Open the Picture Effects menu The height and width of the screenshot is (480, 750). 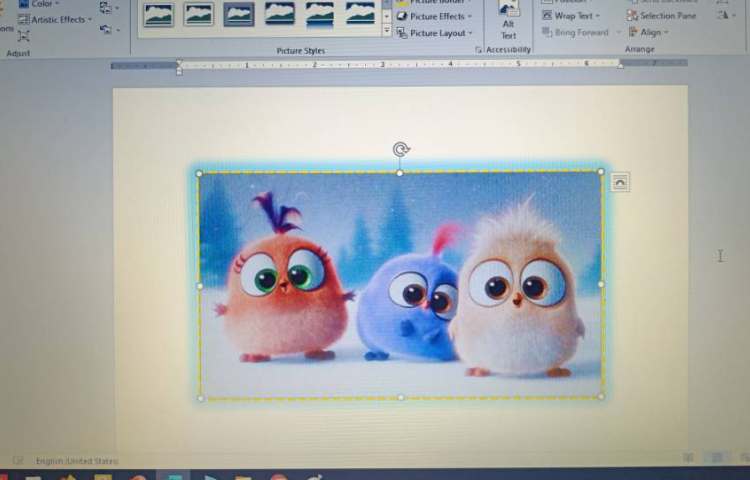pyautogui.click(x=436, y=16)
